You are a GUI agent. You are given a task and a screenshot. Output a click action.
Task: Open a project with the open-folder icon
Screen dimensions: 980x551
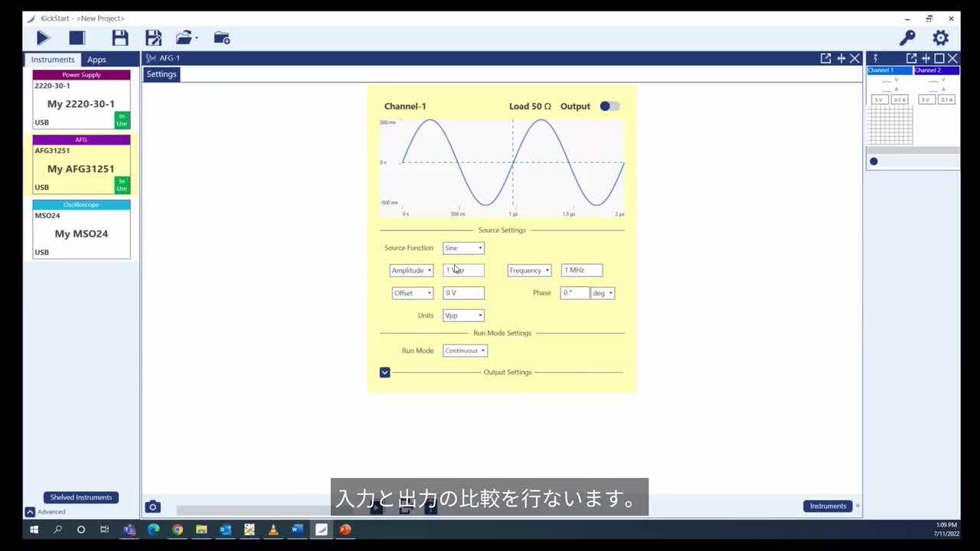click(x=185, y=37)
